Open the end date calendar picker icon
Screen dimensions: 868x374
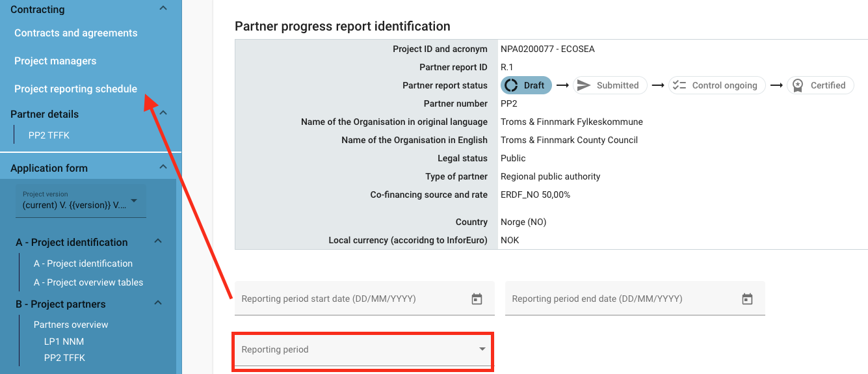[747, 299]
